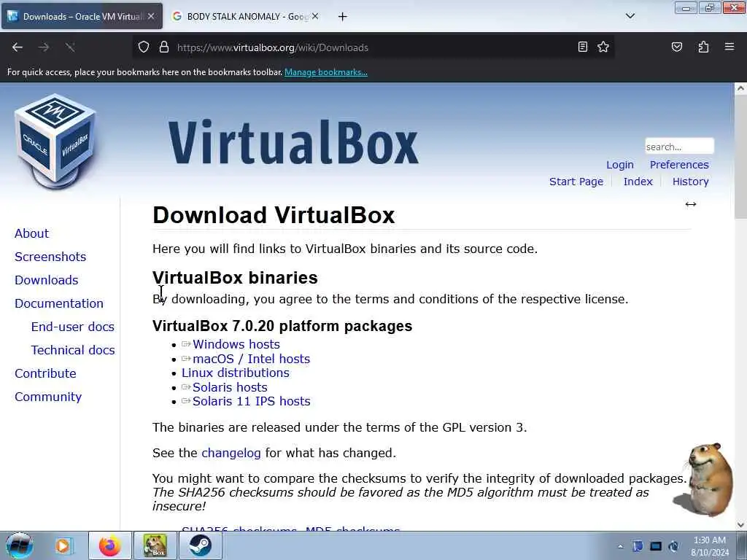
Task: Open the Extensions puzzle icon
Action: point(703,47)
